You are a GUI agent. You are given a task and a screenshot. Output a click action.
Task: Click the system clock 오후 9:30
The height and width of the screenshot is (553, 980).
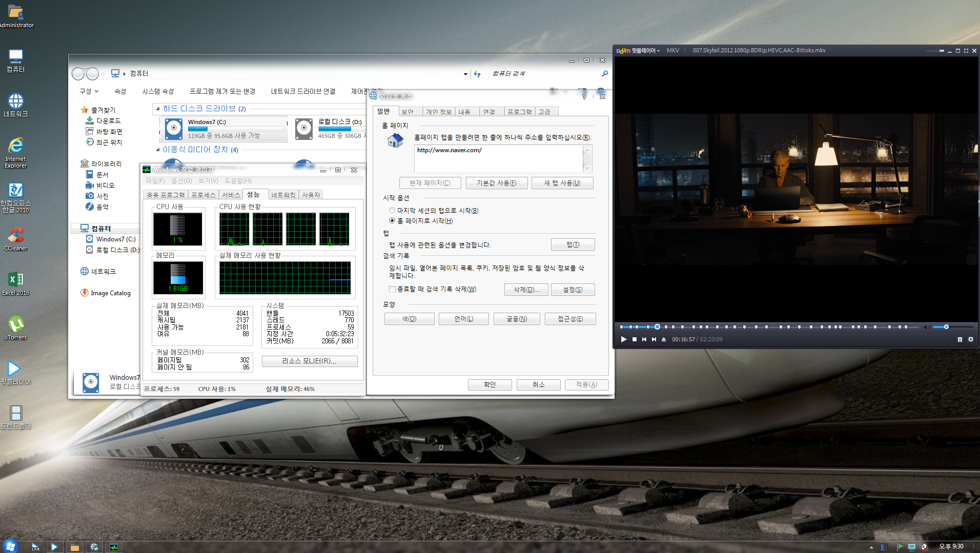tap(951, 546)
